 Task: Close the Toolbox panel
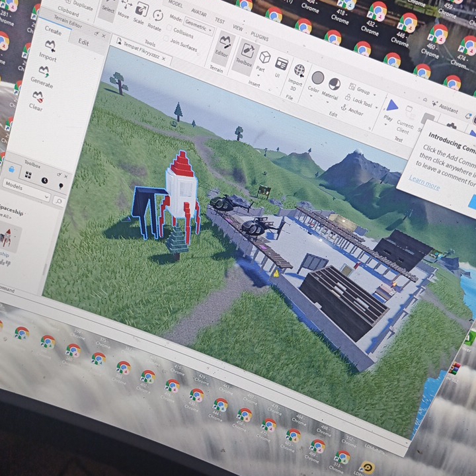pyautogui.click(x=66, y=177)
